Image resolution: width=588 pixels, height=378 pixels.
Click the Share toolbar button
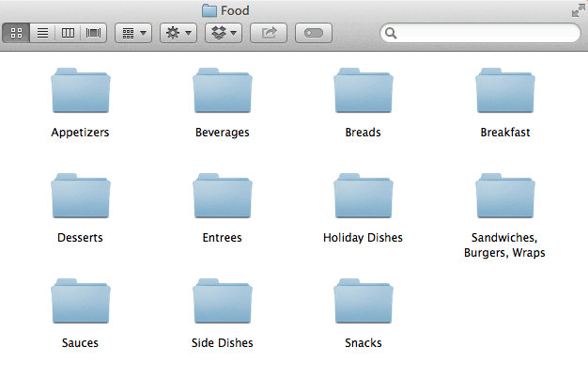pyautogui.click(x=269, y=33)
